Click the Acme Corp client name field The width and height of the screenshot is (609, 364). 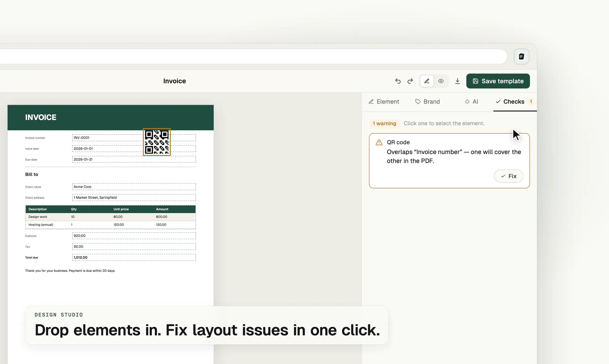pyautogui.click(x=134, y=187)
